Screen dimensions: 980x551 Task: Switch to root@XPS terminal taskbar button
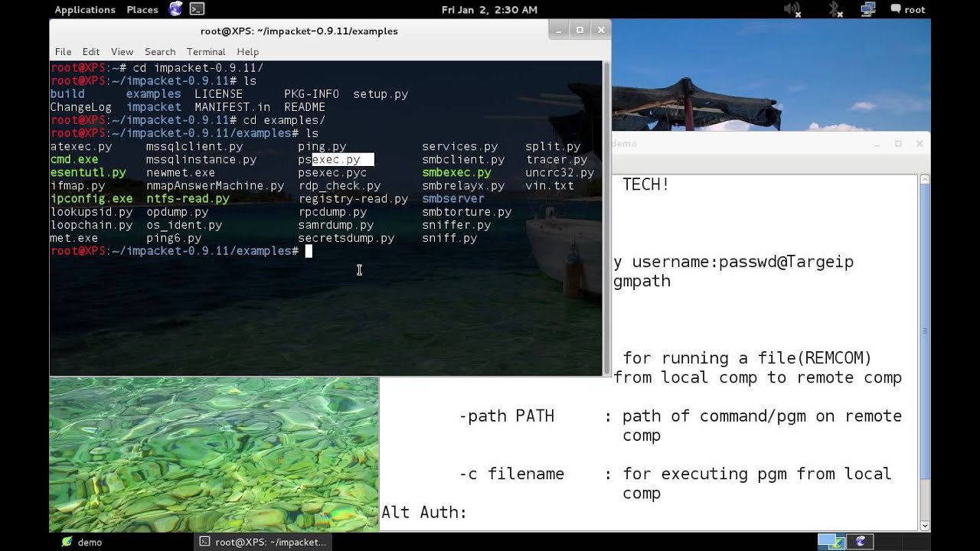[264, 542]
